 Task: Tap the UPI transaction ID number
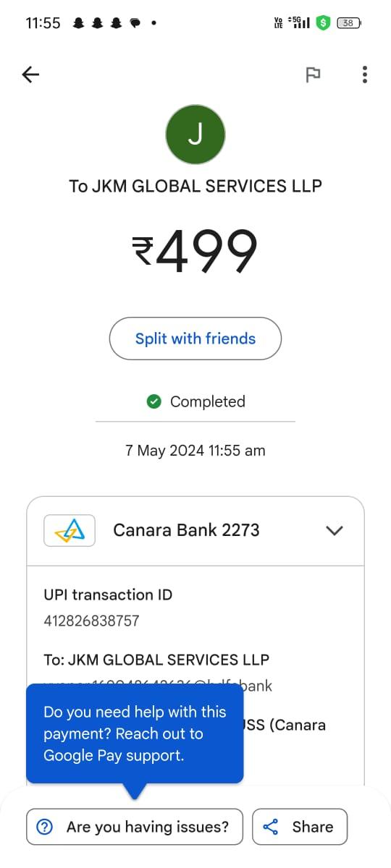click(91, 621)
